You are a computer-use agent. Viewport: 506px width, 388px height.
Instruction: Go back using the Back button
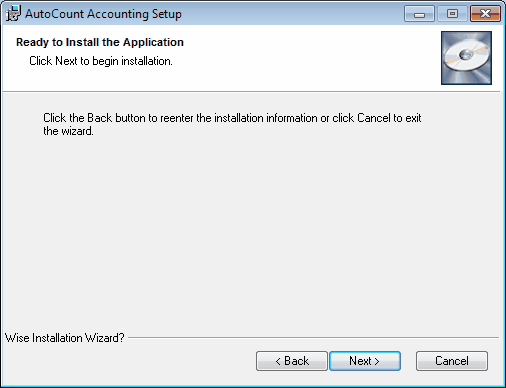292,361
